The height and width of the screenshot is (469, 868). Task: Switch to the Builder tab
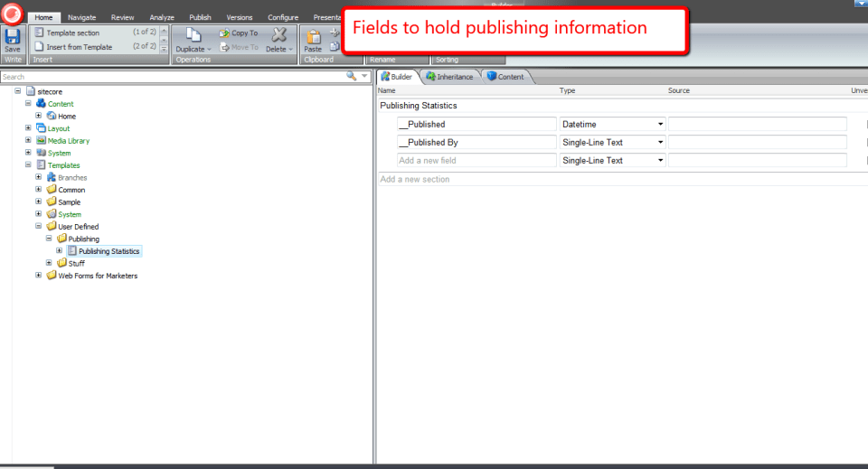click(397, 77)
